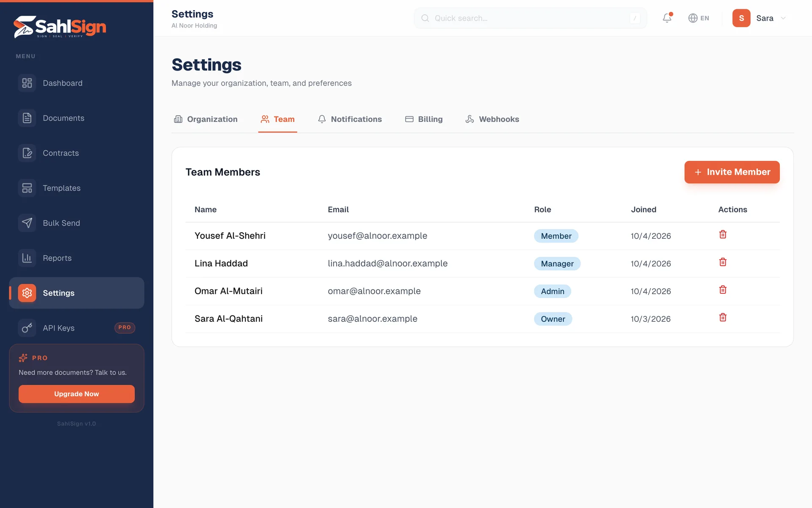
Task: Click the Role column header
Action: [543, 210]
